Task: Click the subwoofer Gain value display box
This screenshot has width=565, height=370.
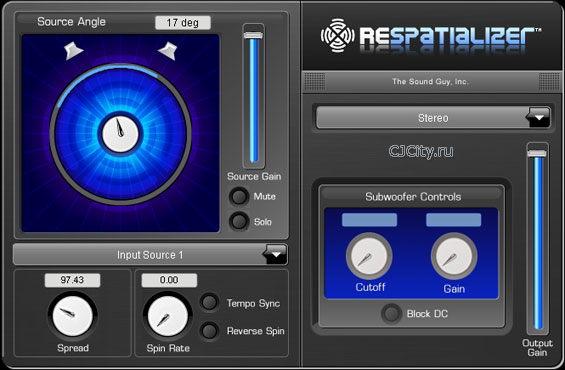Action: [454, 220]
